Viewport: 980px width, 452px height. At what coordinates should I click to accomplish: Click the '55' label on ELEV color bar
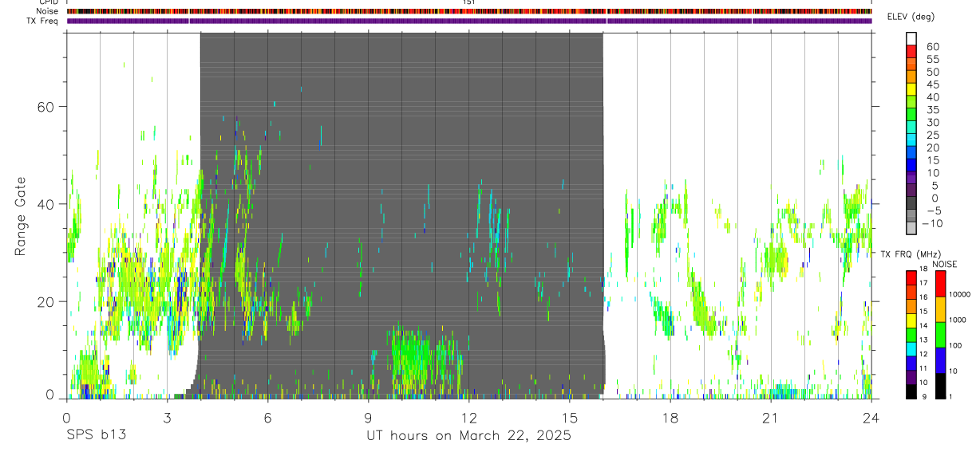point(931,60)
